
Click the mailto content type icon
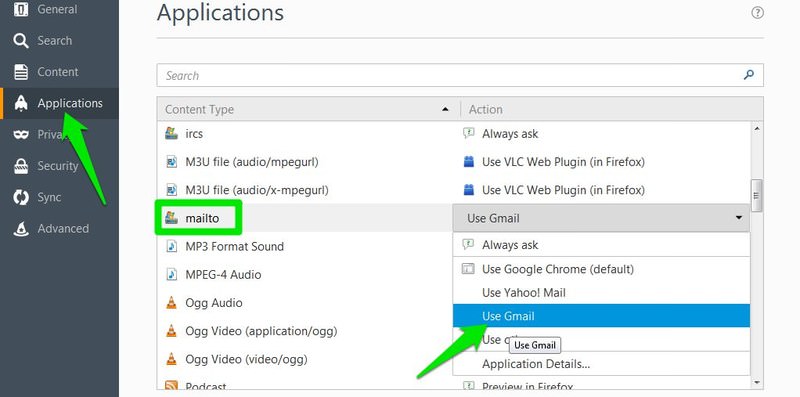tap(171, 218)
